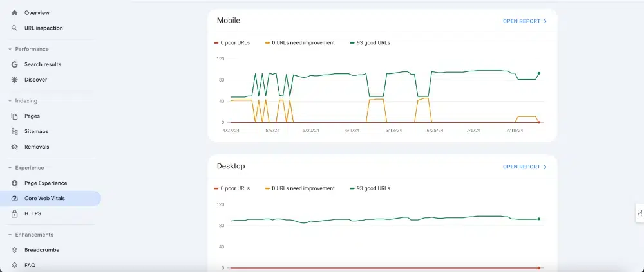Click the URL inspection magnifier icon
Image resolution: width=644 pixels, height=272 pixels.
pyautogui.click(x=15, y=28)
